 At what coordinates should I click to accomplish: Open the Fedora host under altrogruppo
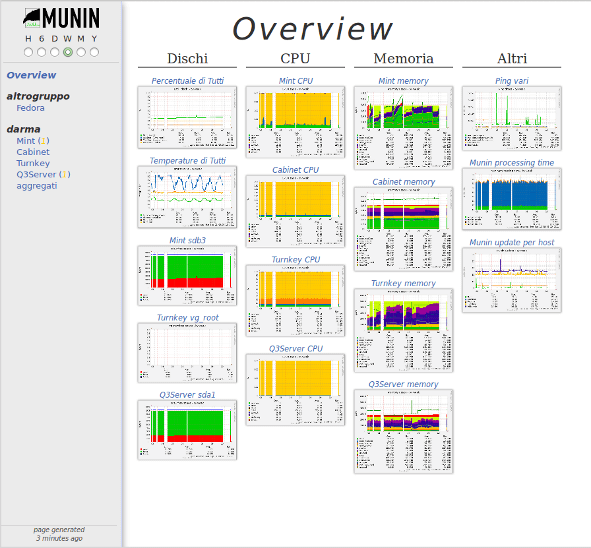coord(30,108)
